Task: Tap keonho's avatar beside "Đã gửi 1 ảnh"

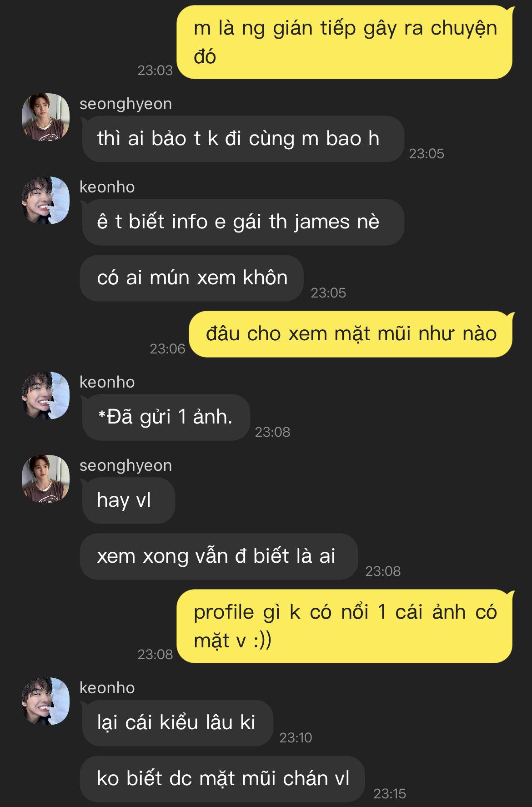Action: tap(45, 395)
